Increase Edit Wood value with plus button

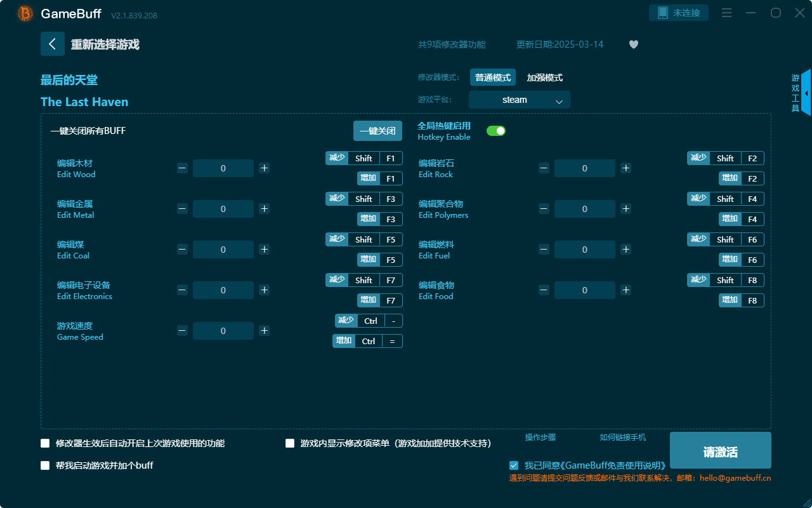coord(264,168)
